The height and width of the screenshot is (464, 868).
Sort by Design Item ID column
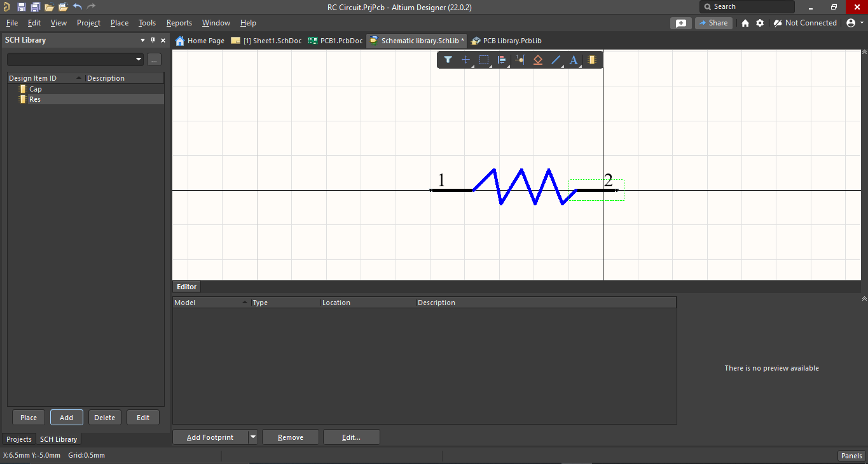pyautogui.click(x=46, y=78)
